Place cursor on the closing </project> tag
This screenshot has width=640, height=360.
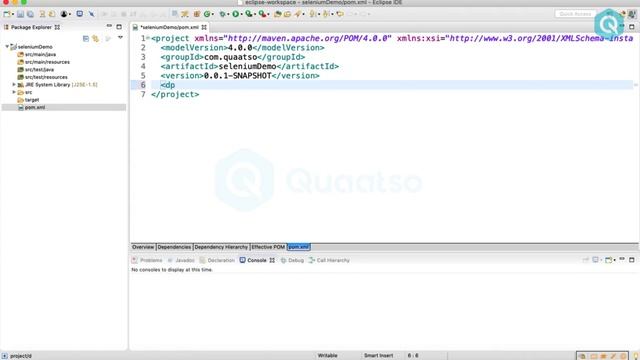click(x=175, y=94)
